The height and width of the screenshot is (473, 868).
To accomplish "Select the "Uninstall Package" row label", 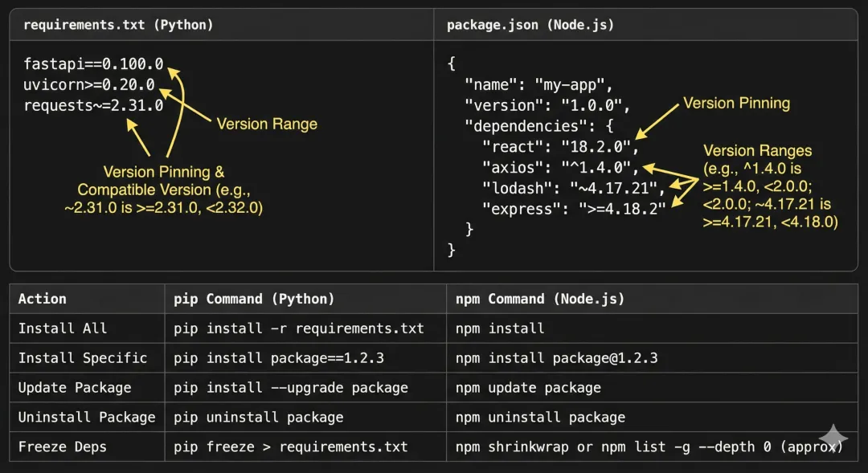I will pos(87,418).
